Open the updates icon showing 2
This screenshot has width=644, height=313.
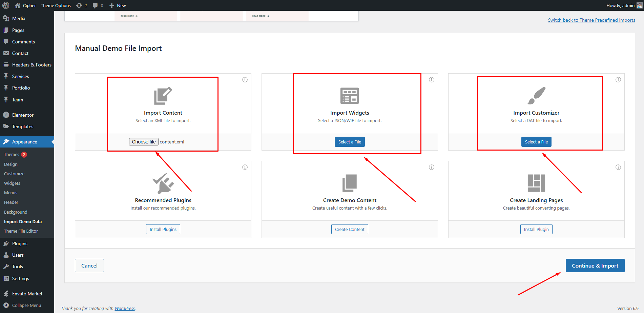(x=81, y=5)
